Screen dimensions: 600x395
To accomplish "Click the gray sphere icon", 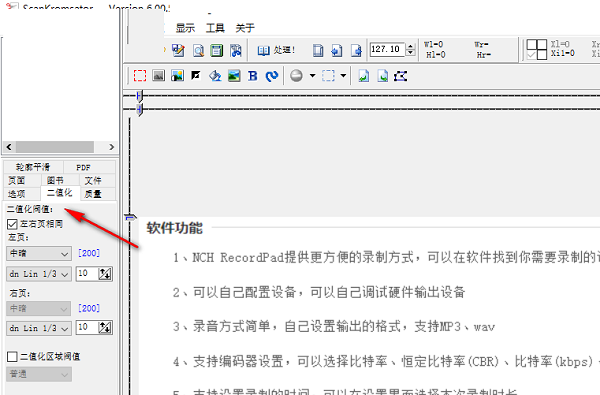I will [x=296, y=75].
